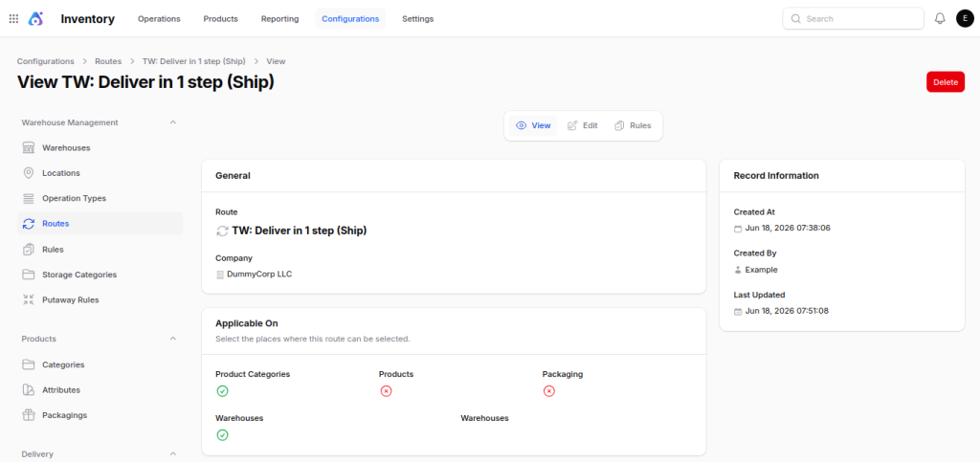Switch to the Edit tab
Viewport: 980px width, 462px height.
tap(583, 125)
